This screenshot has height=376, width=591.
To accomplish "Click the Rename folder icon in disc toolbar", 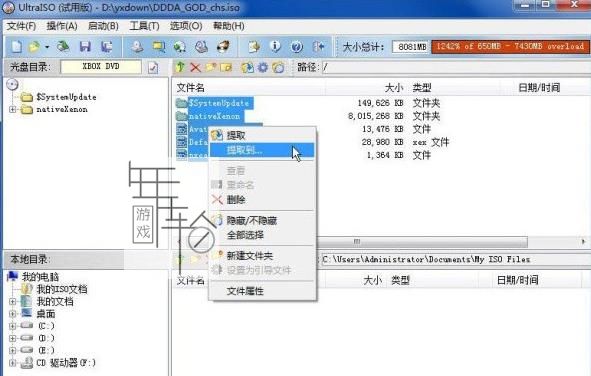I will [226, 68].
